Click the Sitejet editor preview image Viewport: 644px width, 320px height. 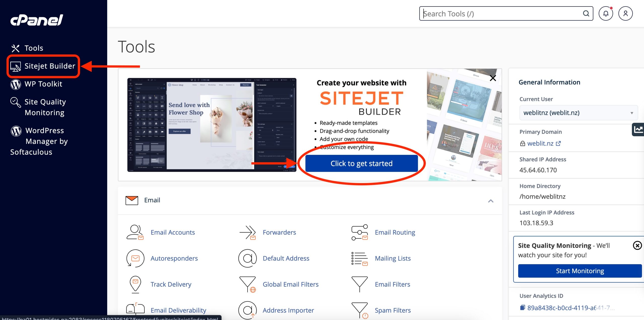pos(212,125)
